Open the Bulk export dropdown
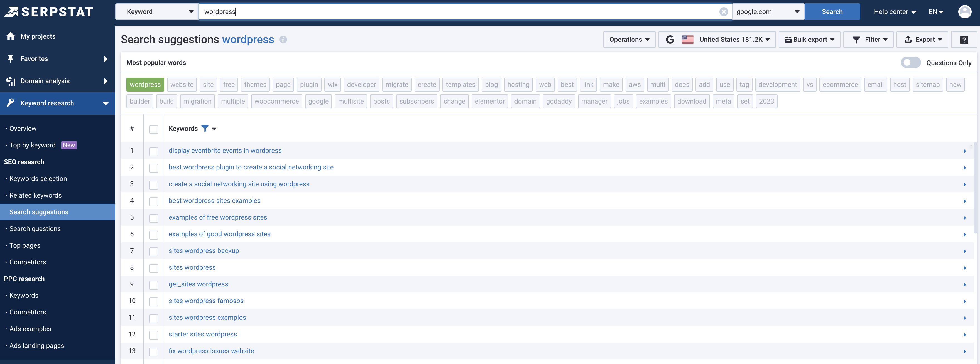Screen dimensions: 980x364 809,40
